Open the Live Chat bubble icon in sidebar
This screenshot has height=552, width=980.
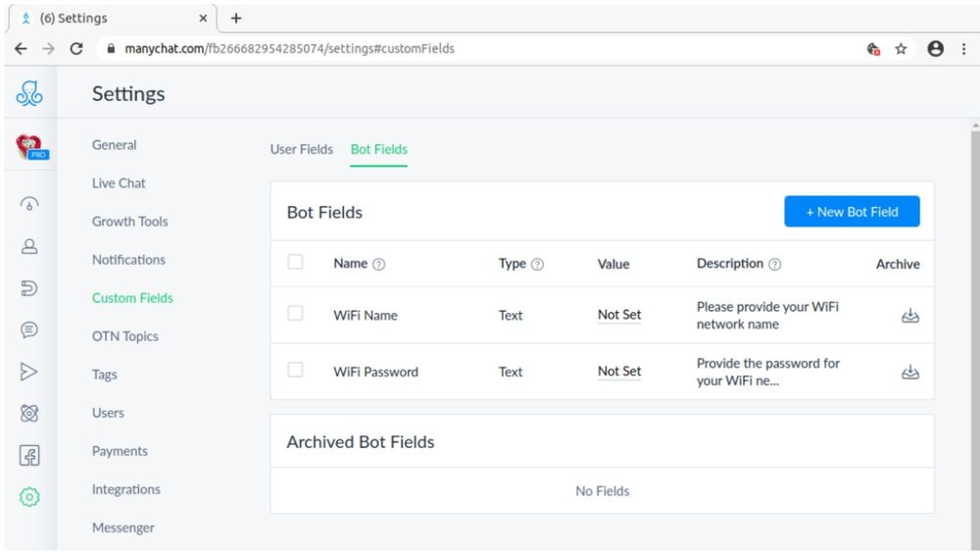click(29, 329)
